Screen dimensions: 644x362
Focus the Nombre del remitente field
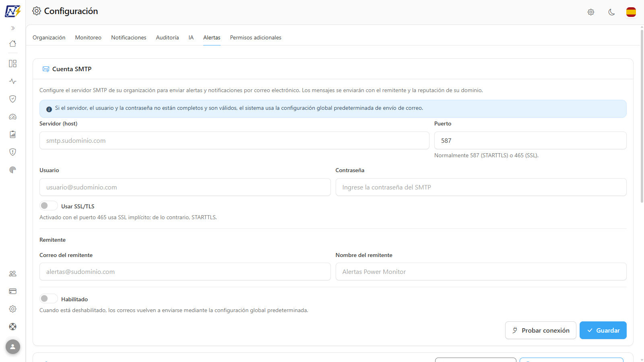[481, 271]
